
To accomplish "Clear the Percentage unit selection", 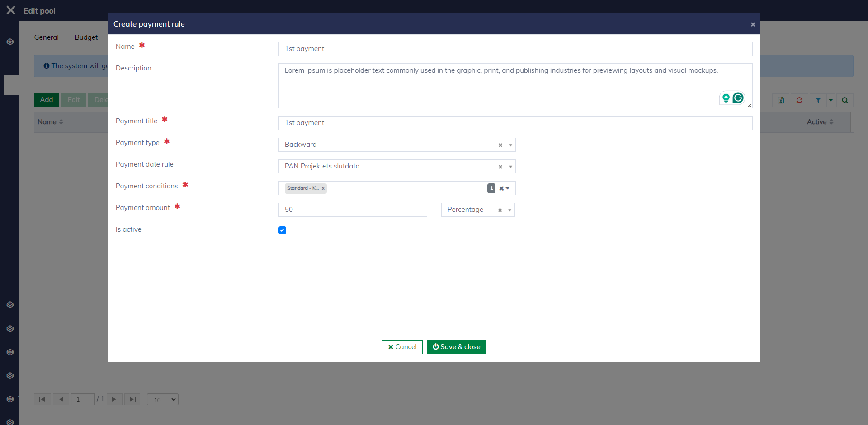I will coord(500,210).
